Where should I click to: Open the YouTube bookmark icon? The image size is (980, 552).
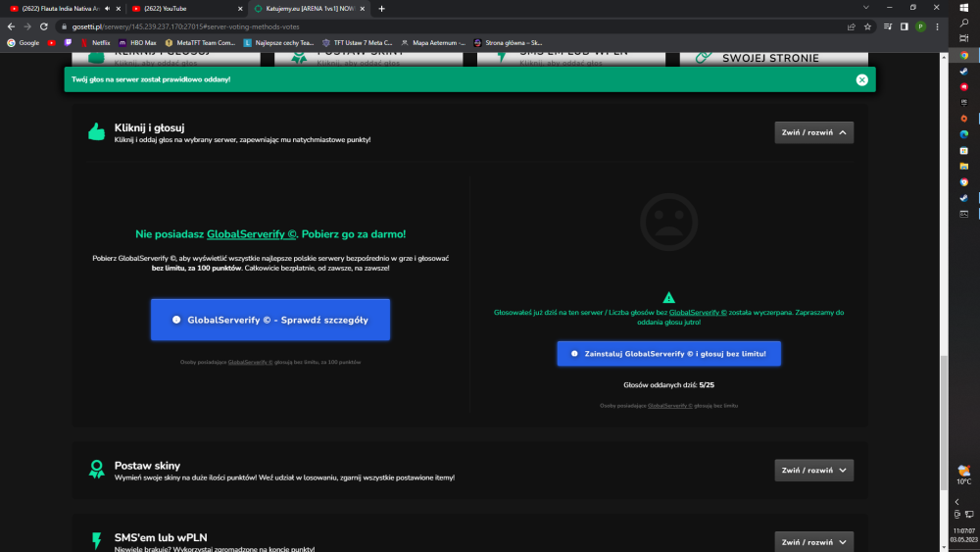pyautogui.click(x=51, y=43)
